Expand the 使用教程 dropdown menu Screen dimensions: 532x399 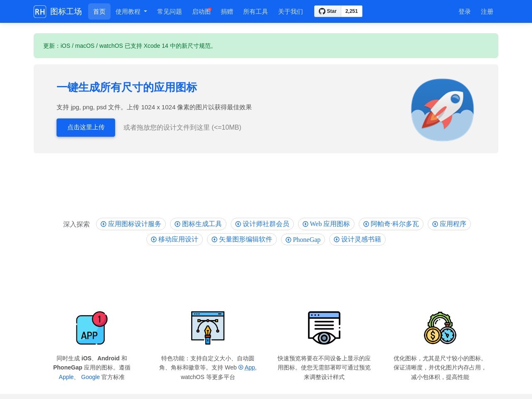pos(131,12)
